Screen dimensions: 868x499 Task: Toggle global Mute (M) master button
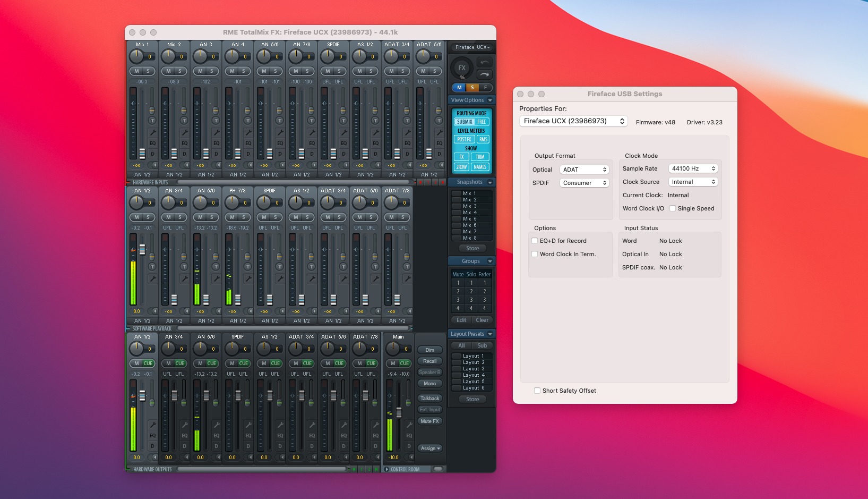(459, 88)
